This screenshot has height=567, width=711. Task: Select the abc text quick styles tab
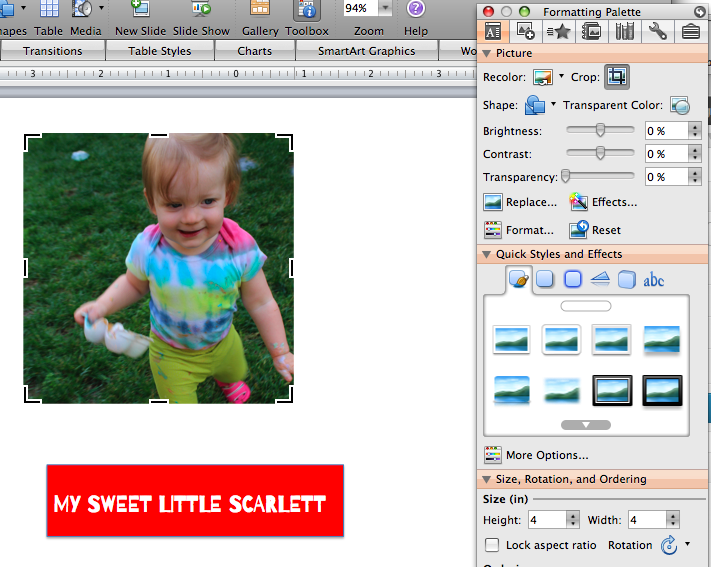653,280
